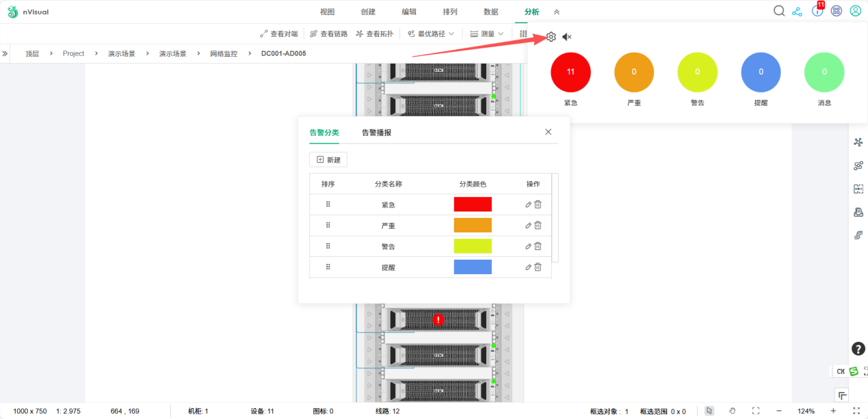Click the blue color swatch for 提醒
Image resolution: width=868 pixels, height=419 pixels.
pos(473,267)
